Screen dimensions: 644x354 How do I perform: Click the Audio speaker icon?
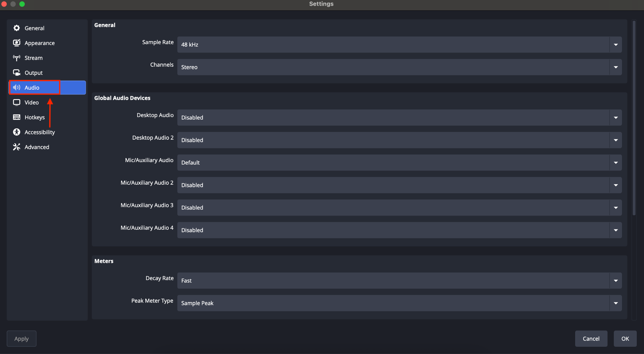click(17, 87)
